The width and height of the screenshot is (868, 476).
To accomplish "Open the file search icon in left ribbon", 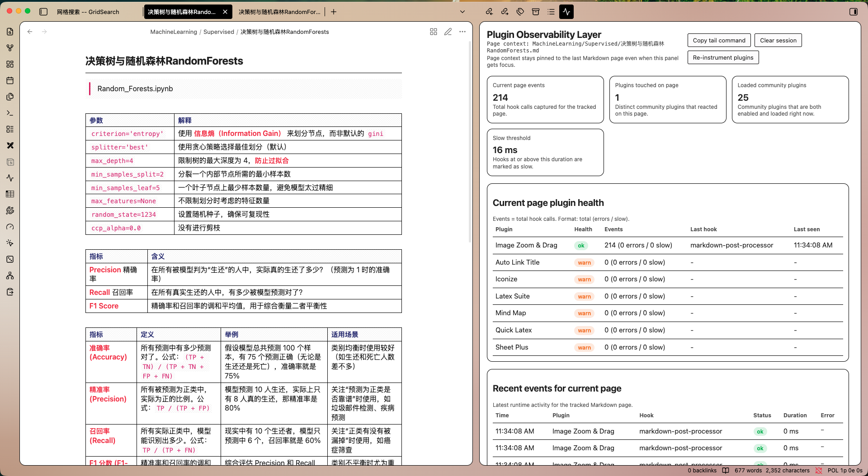I will point(10,32).
